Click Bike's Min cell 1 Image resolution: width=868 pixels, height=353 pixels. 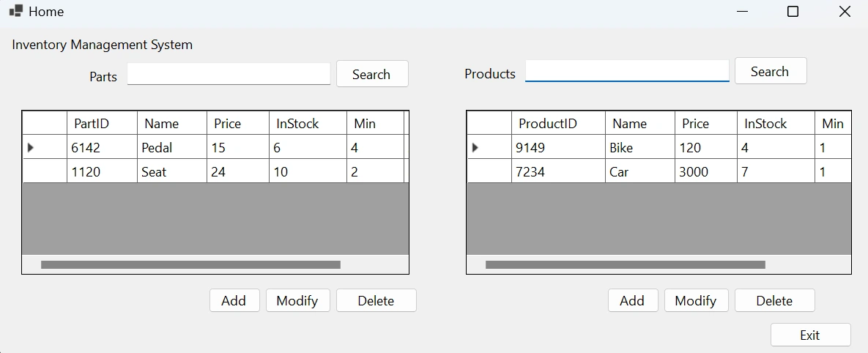(833, 147)
